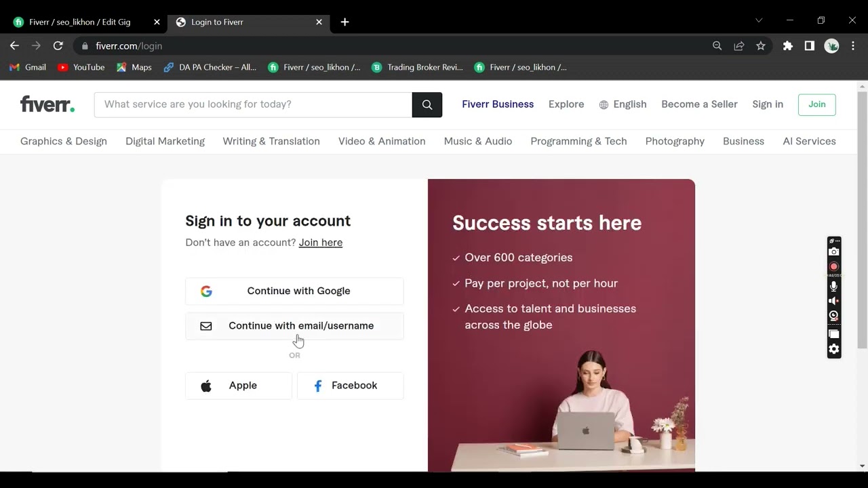
Task: Click the Fiverr Business link
Action: [498, 104]
